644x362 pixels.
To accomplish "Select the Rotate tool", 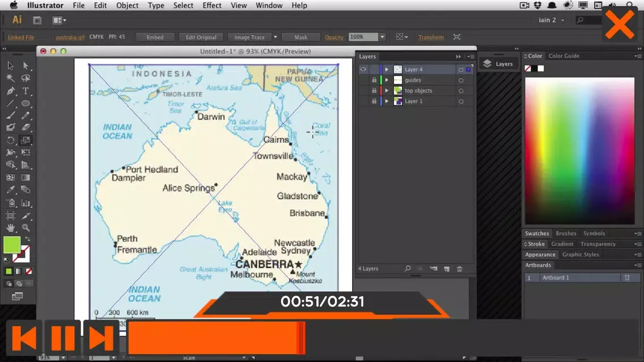I will [x=11, y=140].
